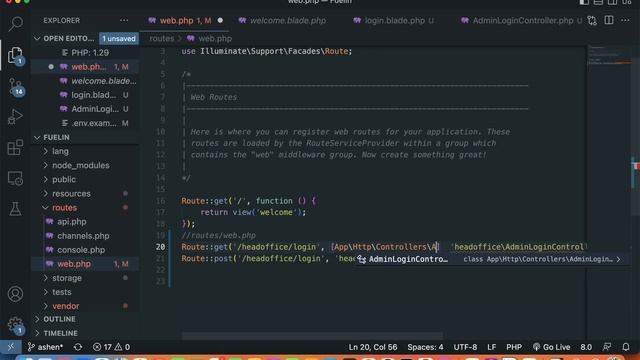The width and height of the screenshot is (640, 360).
Task: Toggle panel layout icon in title bar
Action: pyautogui.click(x=598, y=2)
